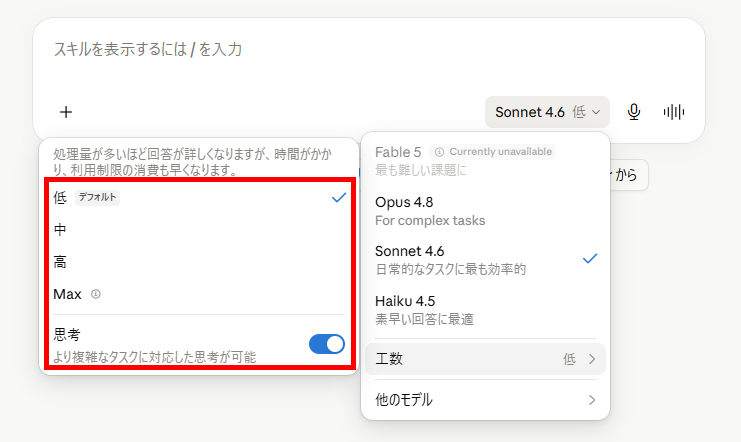Click the デフォルト badge label
741x442 pixels.
tap(97, 197)
